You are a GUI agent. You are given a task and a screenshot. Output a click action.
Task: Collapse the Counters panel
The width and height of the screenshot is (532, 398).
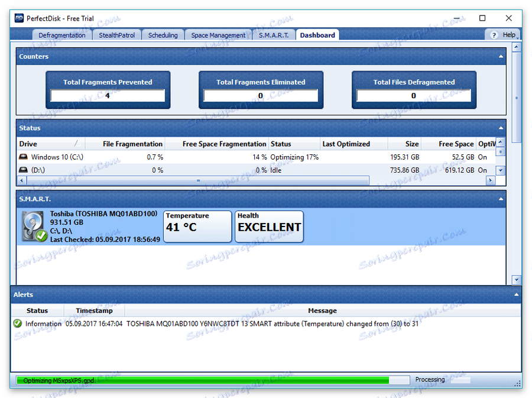point(501,56)
